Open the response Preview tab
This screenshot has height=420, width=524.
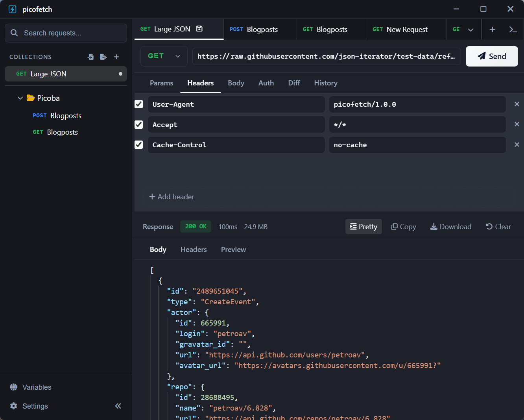tap(233, 250)
